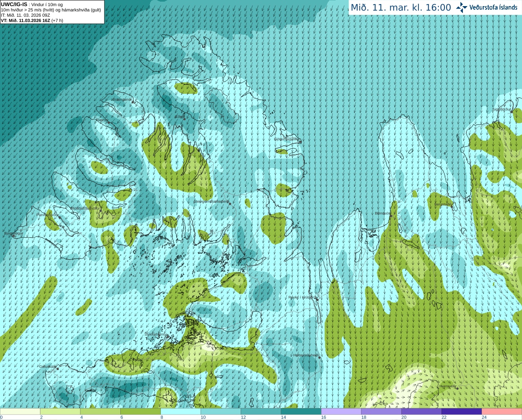Click the legend value label '20'

click(404, 417)
